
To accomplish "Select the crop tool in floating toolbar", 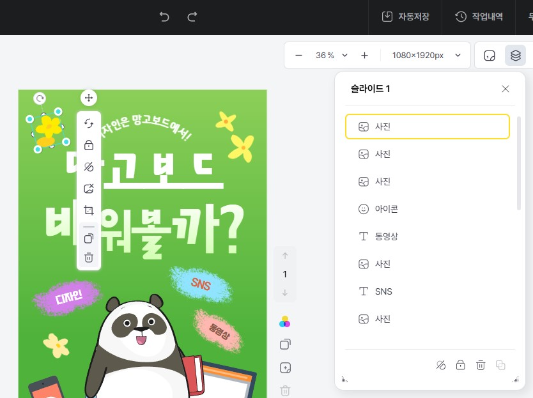I will (x=89, y=210).
